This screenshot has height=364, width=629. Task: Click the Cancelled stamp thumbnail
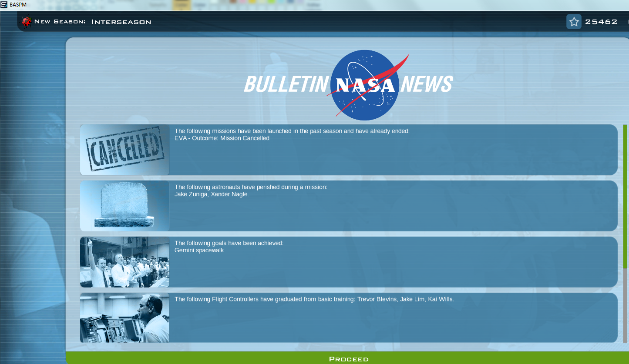pos(124,150)
